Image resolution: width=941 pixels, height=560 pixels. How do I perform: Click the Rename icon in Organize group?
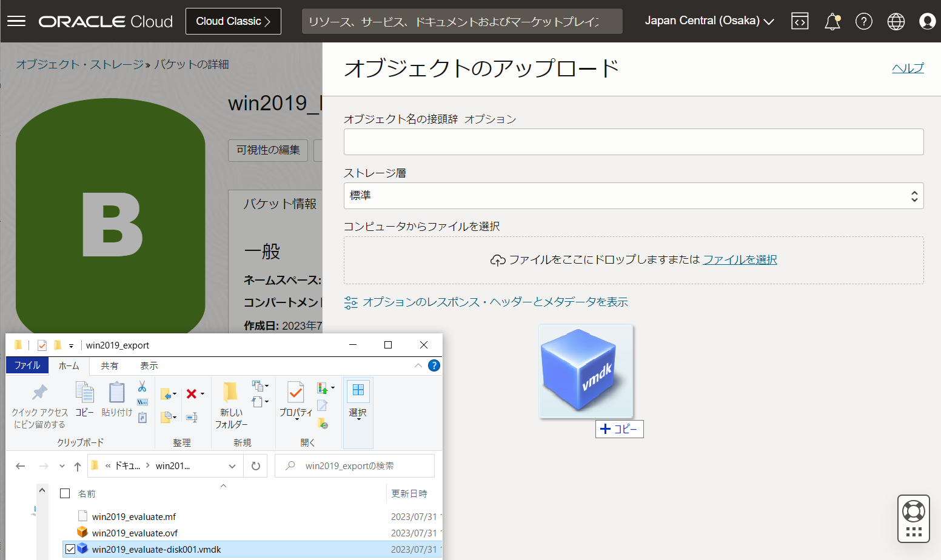pos(192,417)
